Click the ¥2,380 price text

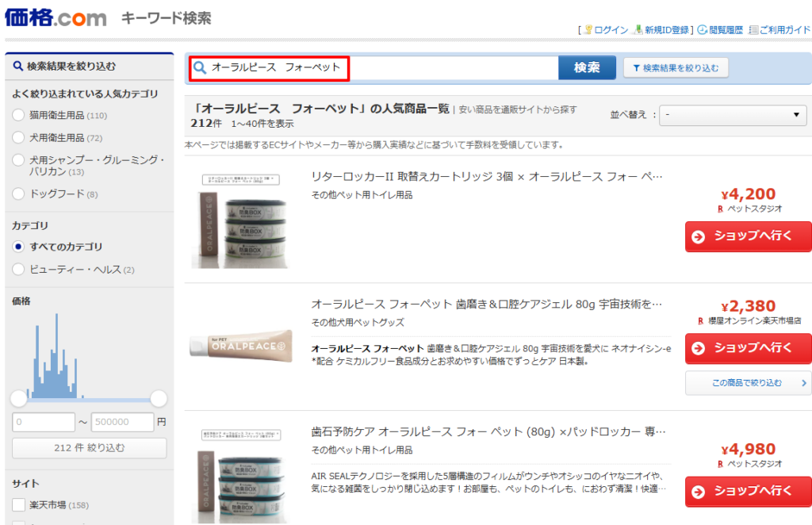(x=749, y=306)
